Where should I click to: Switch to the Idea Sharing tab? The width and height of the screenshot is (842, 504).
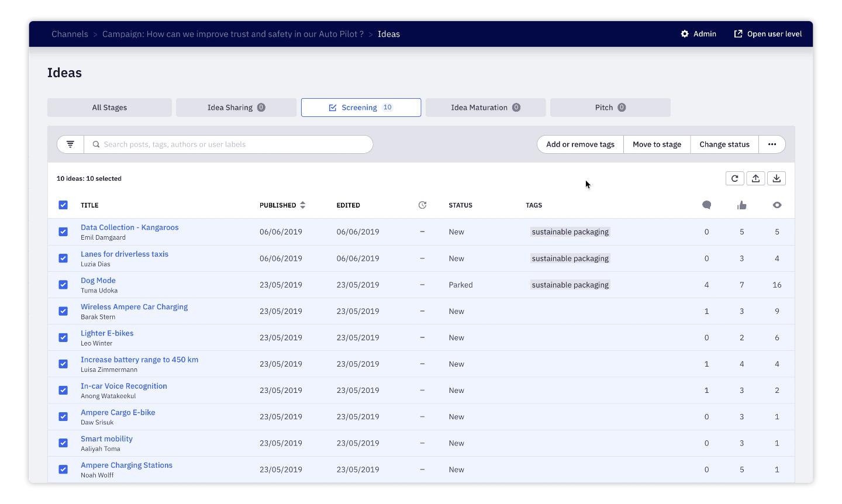click(236, 108)
